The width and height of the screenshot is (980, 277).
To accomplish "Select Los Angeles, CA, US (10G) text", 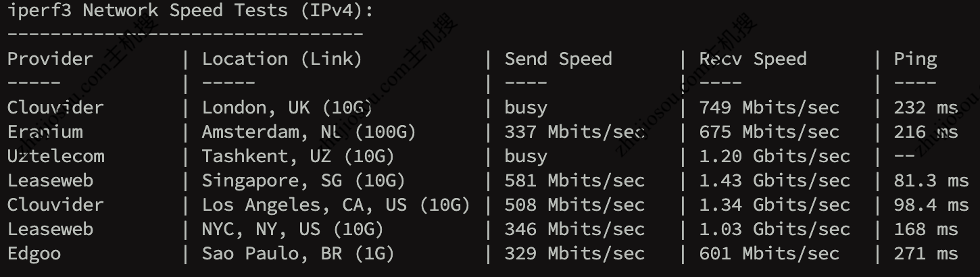I will [x=336, y=205].
